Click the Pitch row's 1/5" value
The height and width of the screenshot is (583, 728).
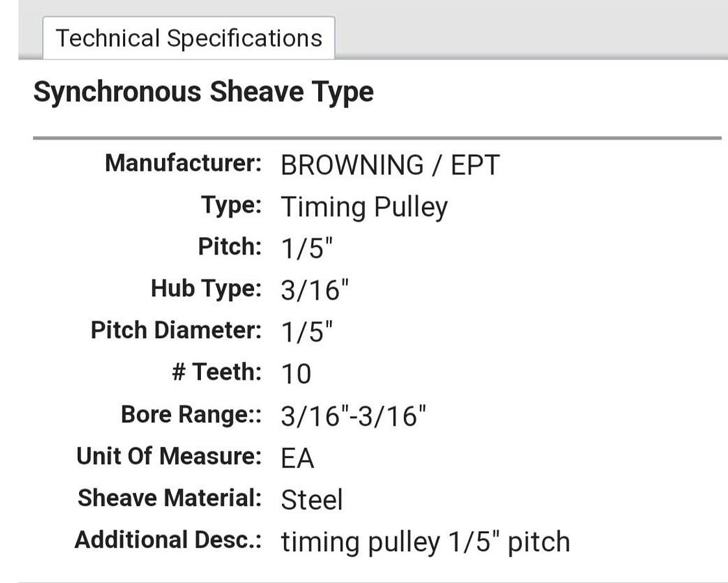click(307, 249)
